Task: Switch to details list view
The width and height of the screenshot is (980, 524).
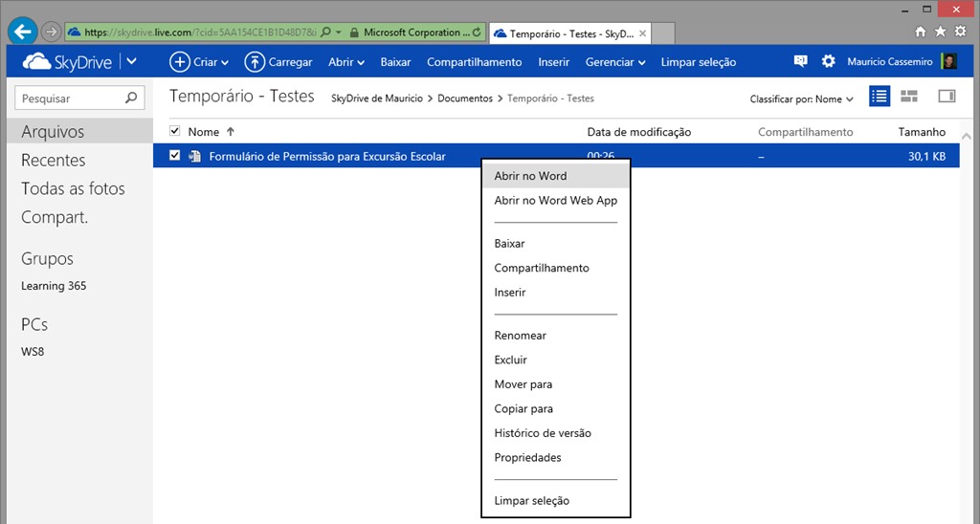Action: tap(880, 97)
